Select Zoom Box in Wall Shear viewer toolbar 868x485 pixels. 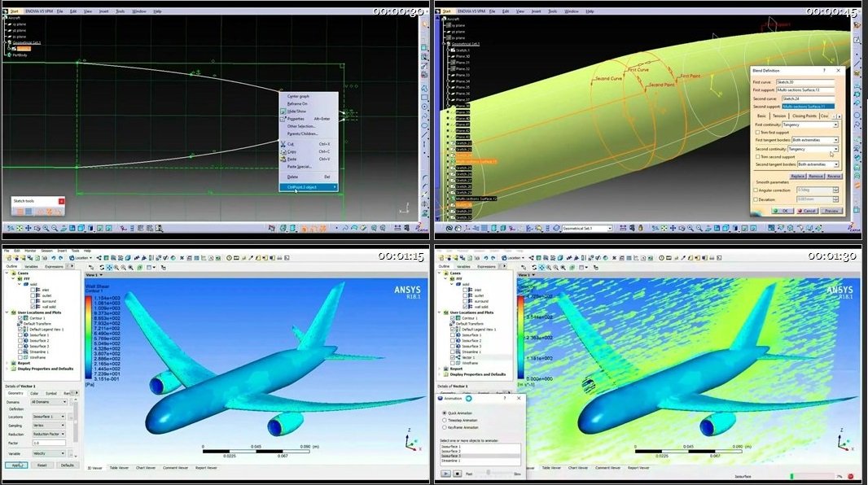(x=124, y=268)
